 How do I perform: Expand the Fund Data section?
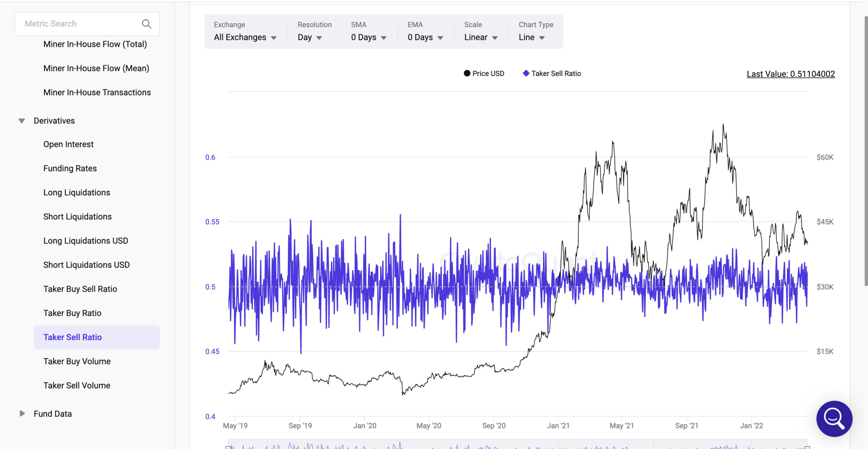tap(22, 413)
